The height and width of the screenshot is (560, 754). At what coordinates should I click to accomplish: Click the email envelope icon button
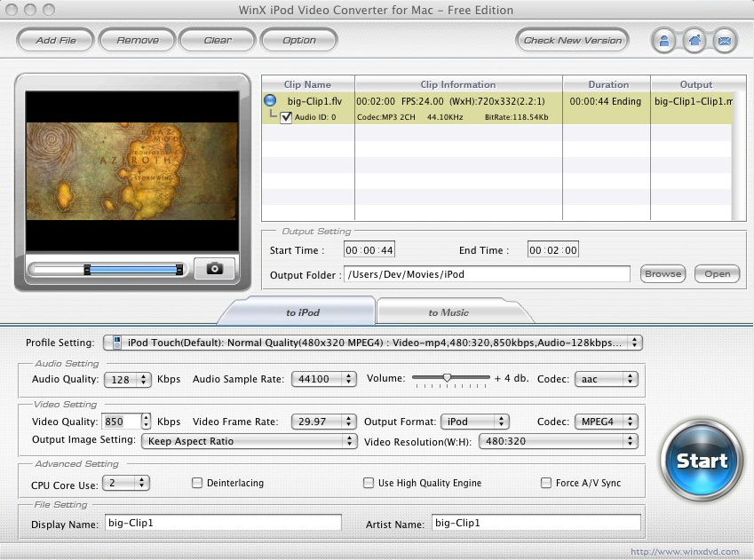coord(725,41)
